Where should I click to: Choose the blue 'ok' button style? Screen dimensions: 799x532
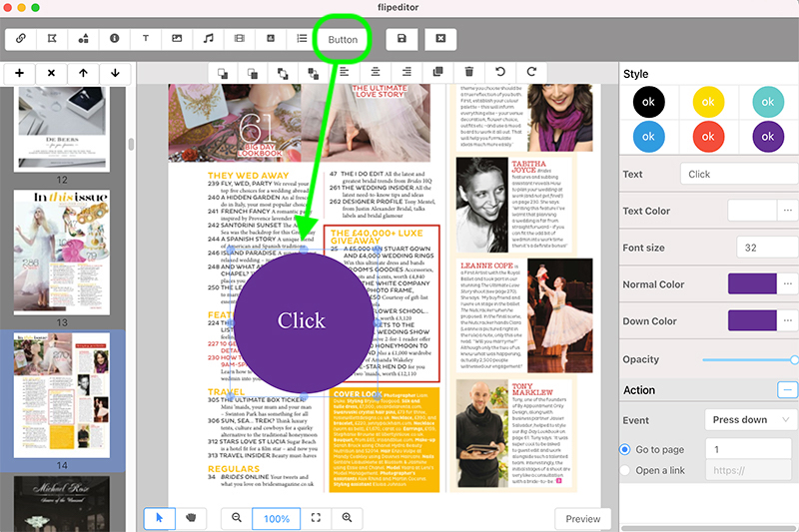coord(648,137)
